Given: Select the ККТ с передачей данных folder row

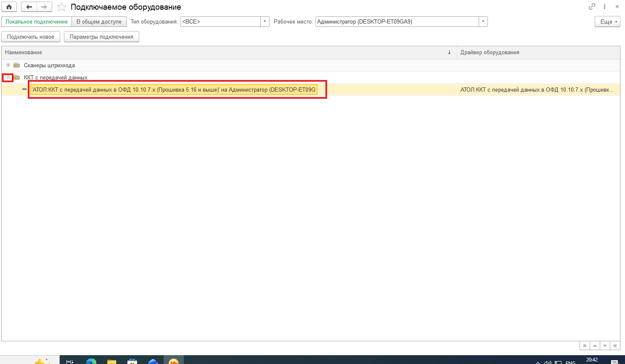Looking at the screenshot, I should (x=310, y=77).
